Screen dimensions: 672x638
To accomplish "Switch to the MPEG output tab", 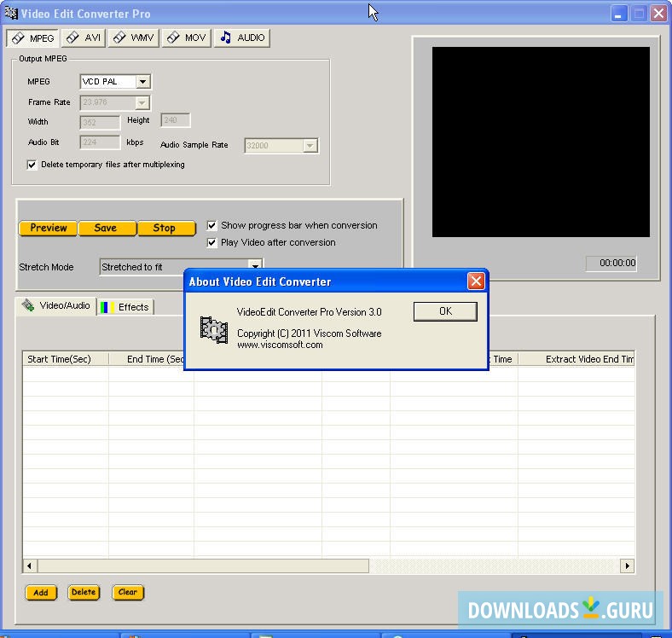I will pyautogui.click(x=32, y=38).
